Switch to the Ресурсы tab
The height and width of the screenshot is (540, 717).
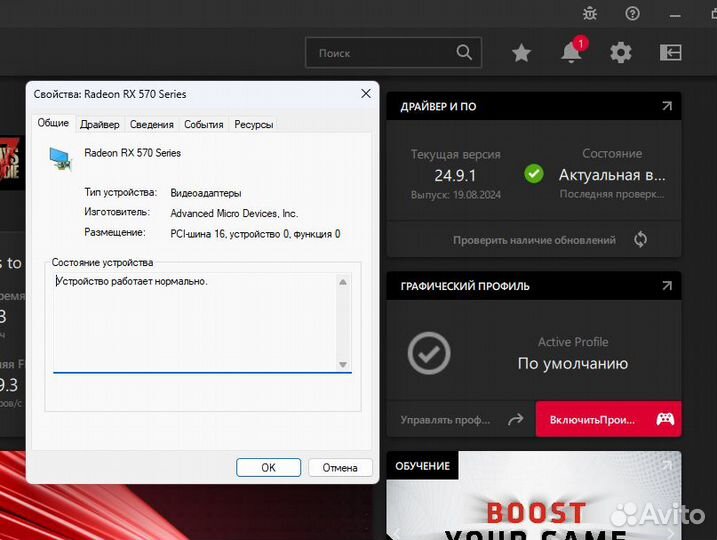pyautogui.click(x=254, y=124)
